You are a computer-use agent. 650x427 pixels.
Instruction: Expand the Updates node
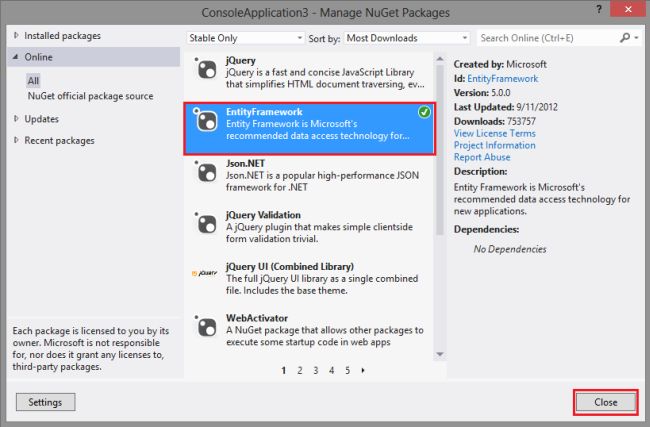pos(16,119)
